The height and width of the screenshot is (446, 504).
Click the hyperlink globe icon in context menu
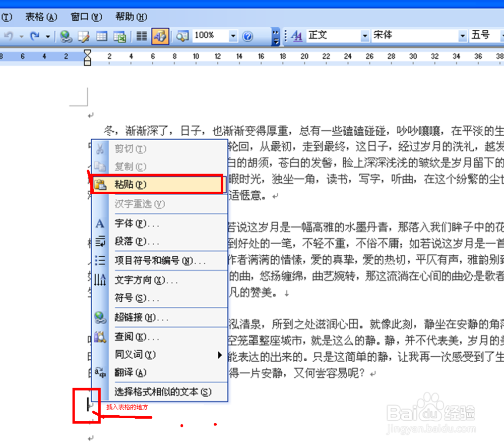click(100, 317)
